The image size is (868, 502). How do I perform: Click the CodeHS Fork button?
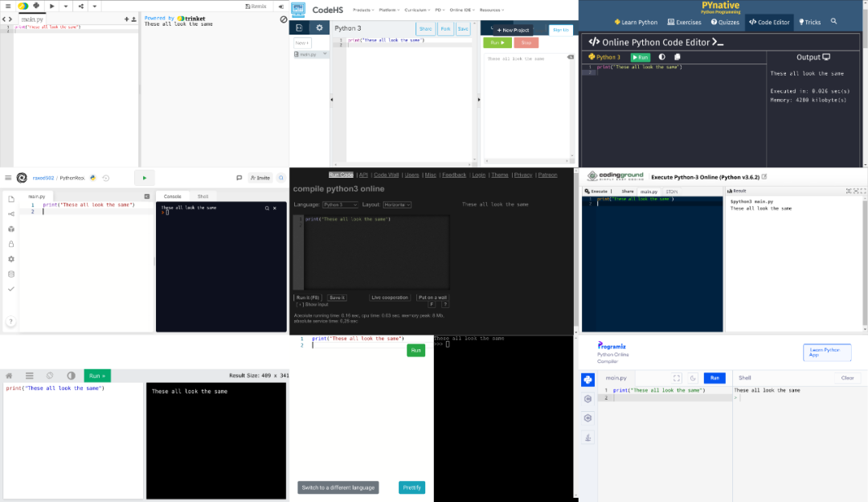pos(445,29)
